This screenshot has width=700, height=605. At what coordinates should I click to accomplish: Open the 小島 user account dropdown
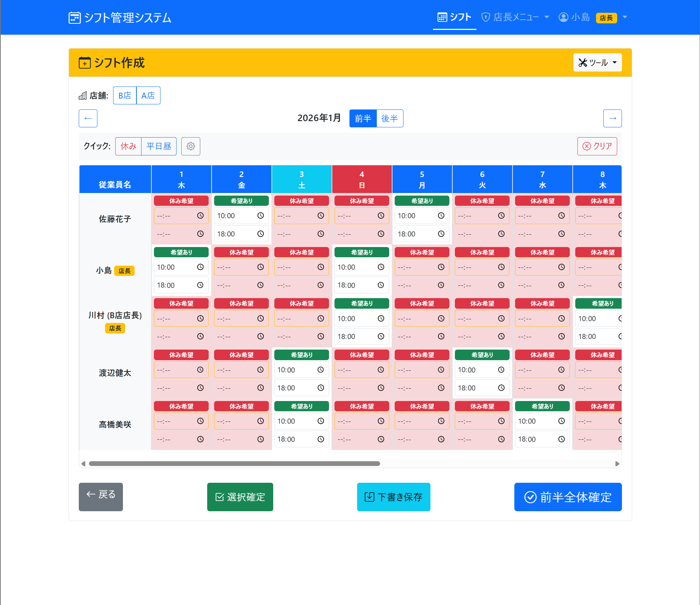(x=592, y=18)
